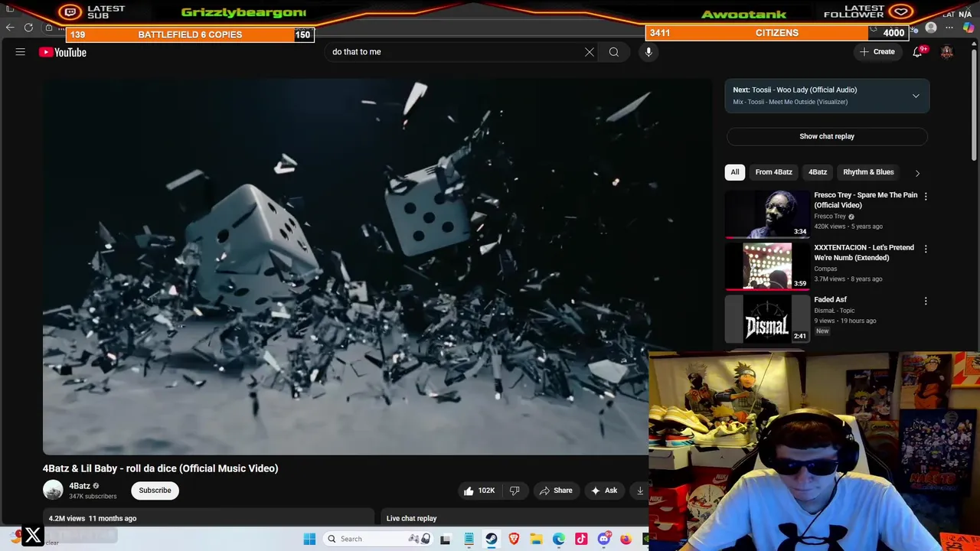
Task: Open the browser three-dot settings menu
Action: [x=949, y=28]
